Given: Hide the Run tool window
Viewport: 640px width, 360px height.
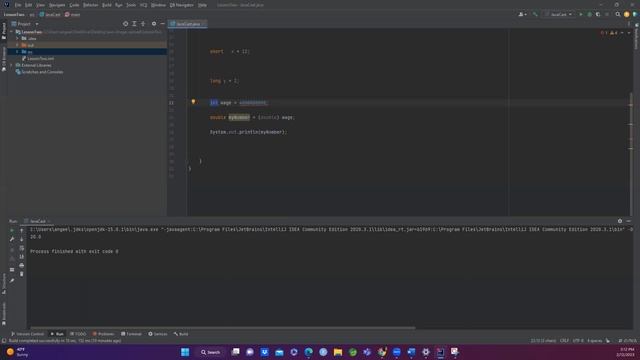Looking at the screenshot, I should (628, 221).
